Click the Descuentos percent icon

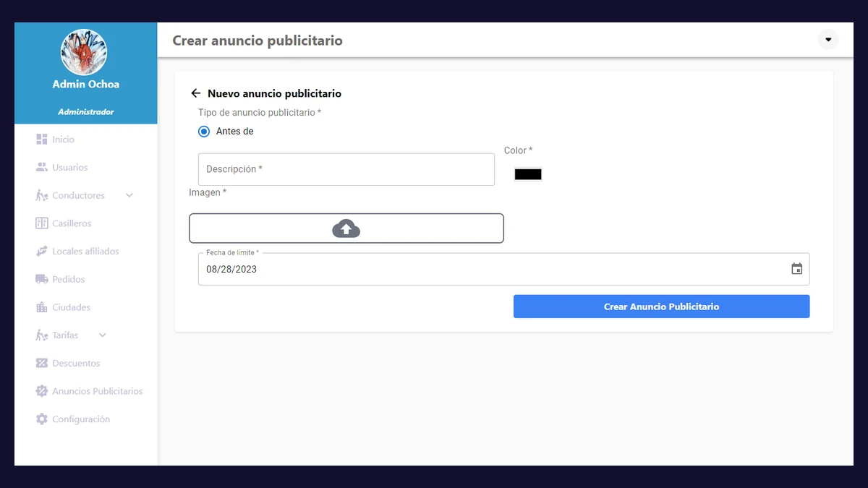pyautogui.click(x=41, y=363)
